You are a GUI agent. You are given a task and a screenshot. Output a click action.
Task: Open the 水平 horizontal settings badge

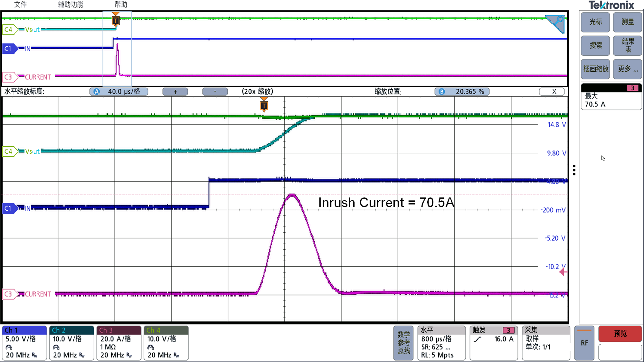tap(441, 343)
